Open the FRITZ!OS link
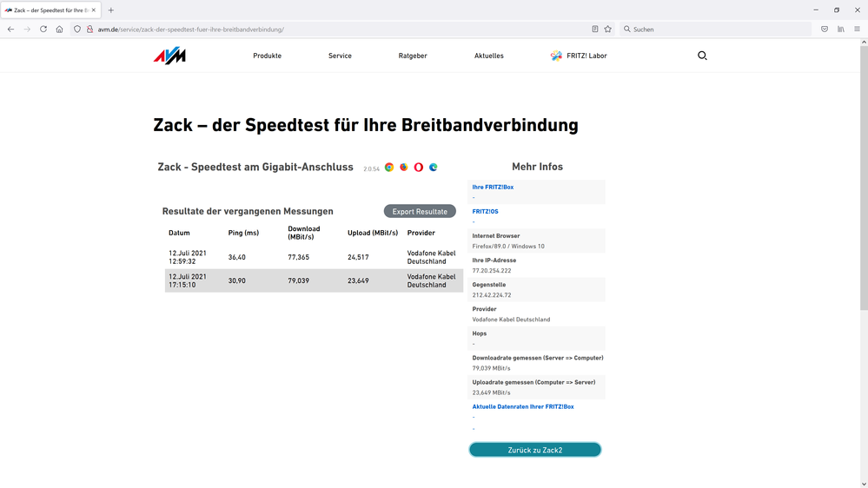The width and height of the screenshot is (868, 488). [x=485, y=211]
